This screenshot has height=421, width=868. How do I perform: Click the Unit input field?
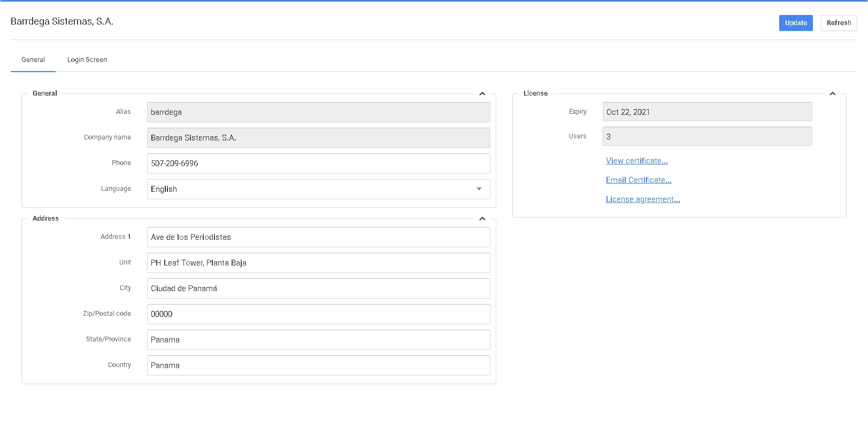pyautogui.click(x=318, y=263)
